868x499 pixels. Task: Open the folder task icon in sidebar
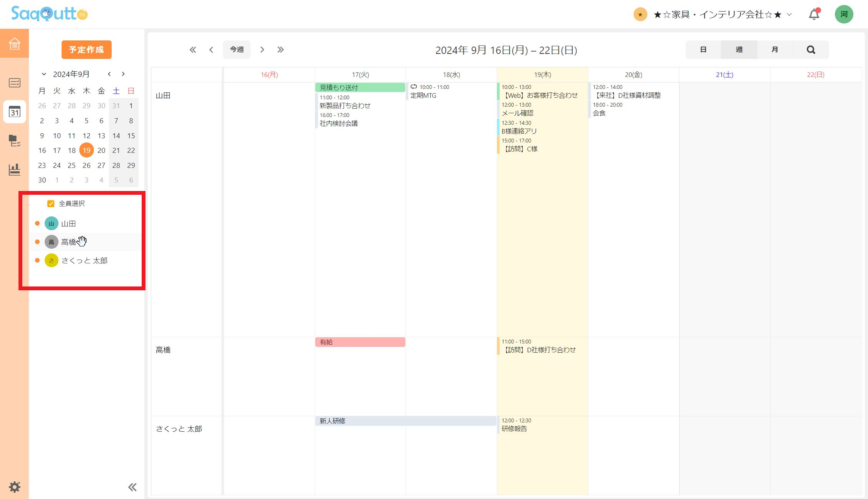(15, 141)
